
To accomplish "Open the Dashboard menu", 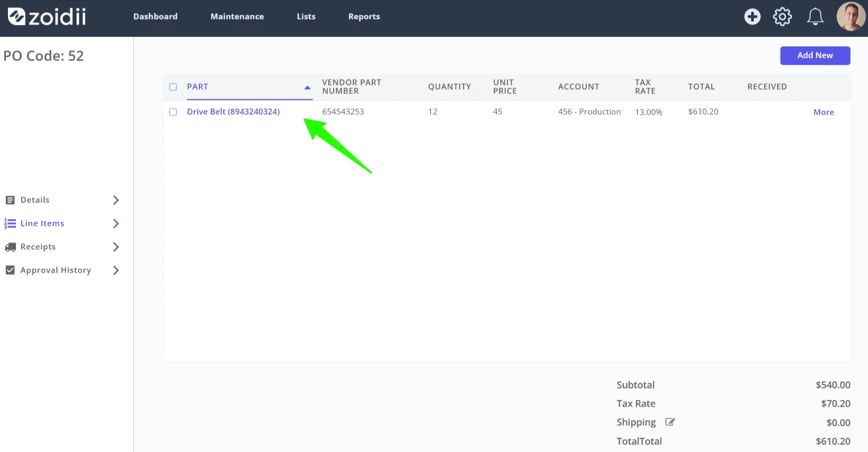I will tap(156, 16).
